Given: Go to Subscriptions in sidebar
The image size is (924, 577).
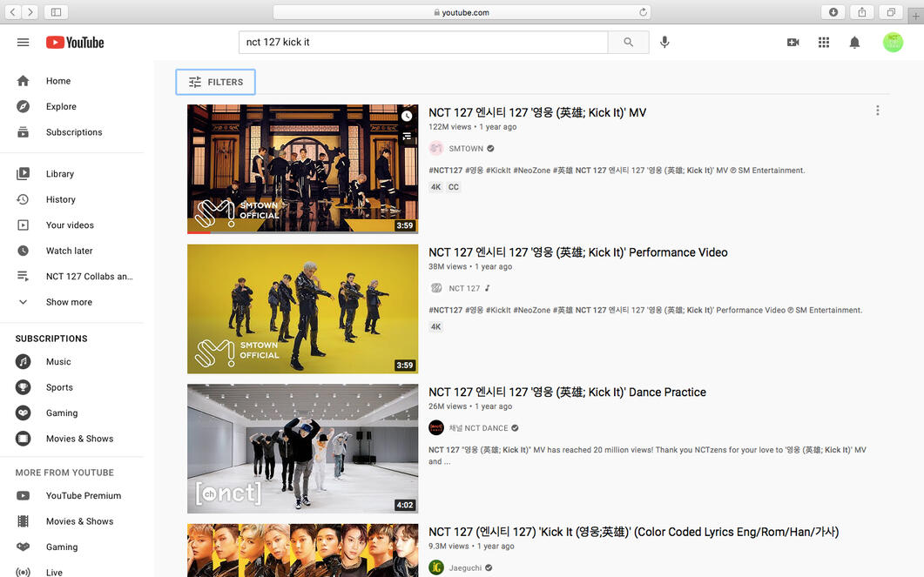Looking at the screenshot, I should click(73, 132).
